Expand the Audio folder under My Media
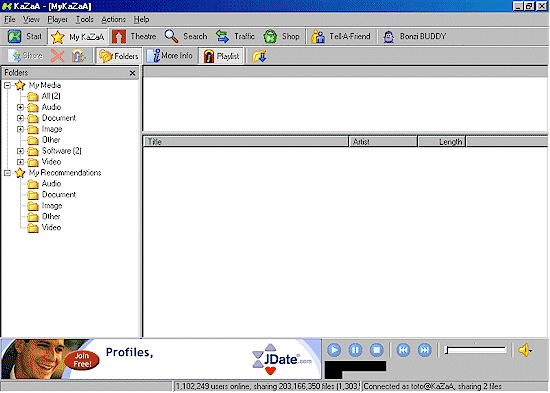 click(x=20, y=107)
